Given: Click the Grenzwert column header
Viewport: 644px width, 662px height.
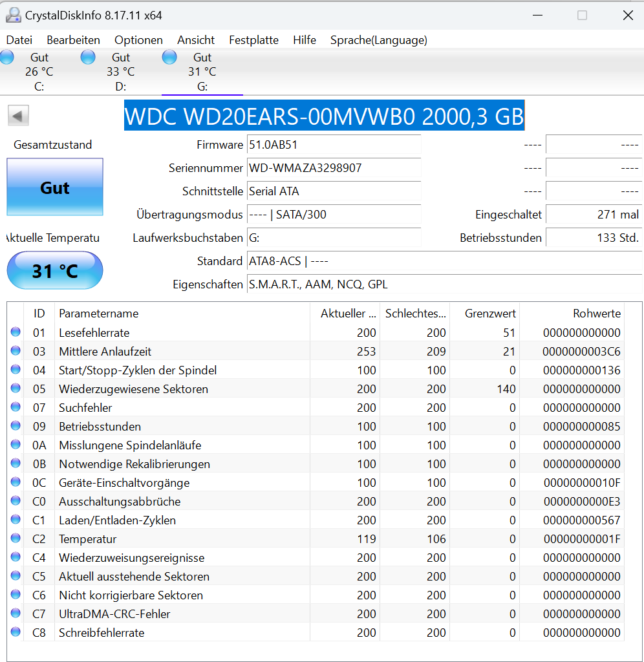Looking at the screenshot, I should tap(485, 314).
